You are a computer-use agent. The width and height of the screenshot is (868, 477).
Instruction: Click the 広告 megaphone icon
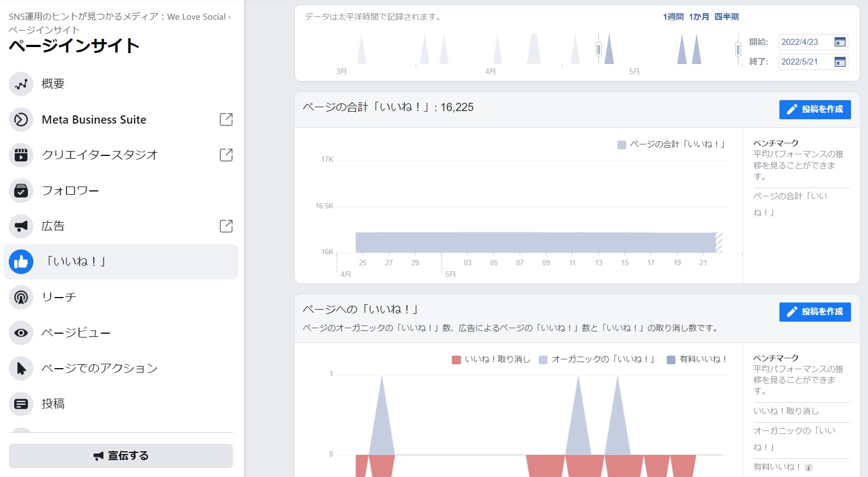click(x=21, y=226)
